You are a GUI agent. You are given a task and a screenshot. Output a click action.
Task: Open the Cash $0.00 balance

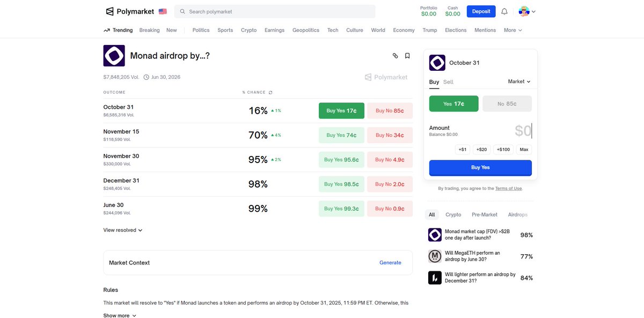coord(453,11)
